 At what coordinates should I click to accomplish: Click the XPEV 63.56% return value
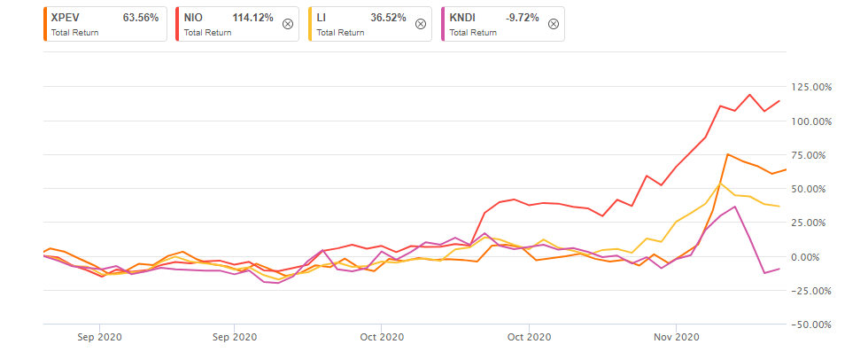tap(141, 18)
